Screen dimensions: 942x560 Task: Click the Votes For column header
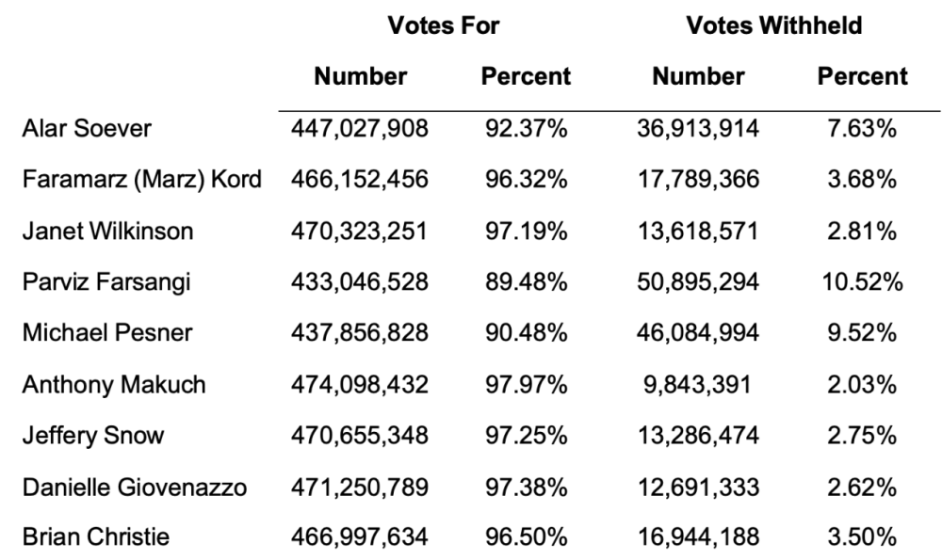[x=444, y=25]
